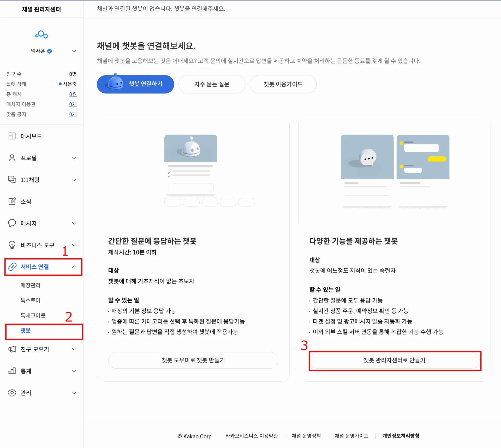The height and width of the screenshot is (448, 501).
Task: Expand the 메시지 menu chevron
Action: (x=74, y=223)
